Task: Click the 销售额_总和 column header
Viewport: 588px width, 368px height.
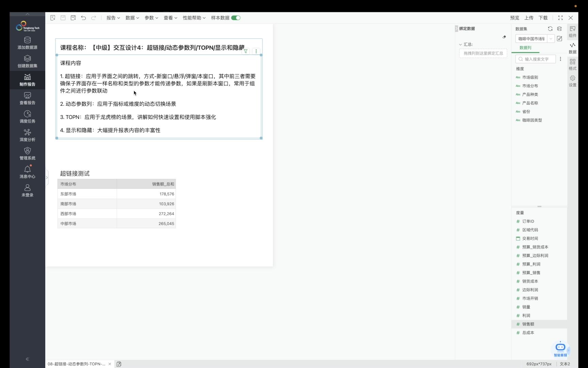Action: (146, 184)
